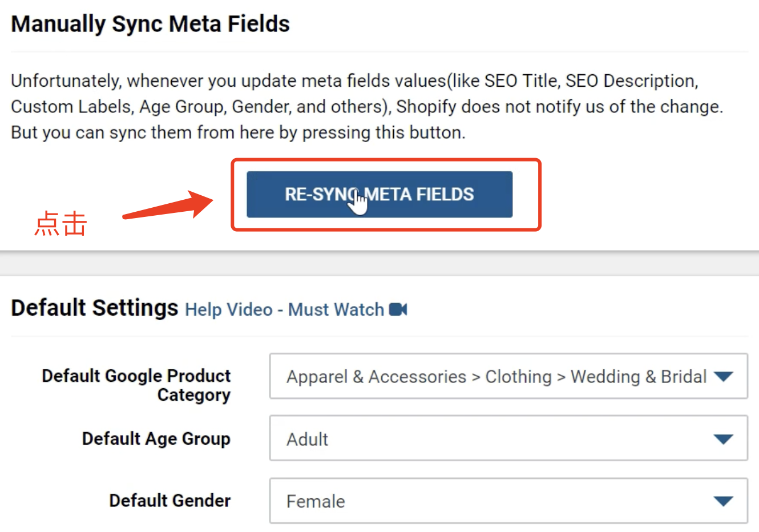
Task: Click the Default Google Product Category label
Action: [x=137, y=385]
